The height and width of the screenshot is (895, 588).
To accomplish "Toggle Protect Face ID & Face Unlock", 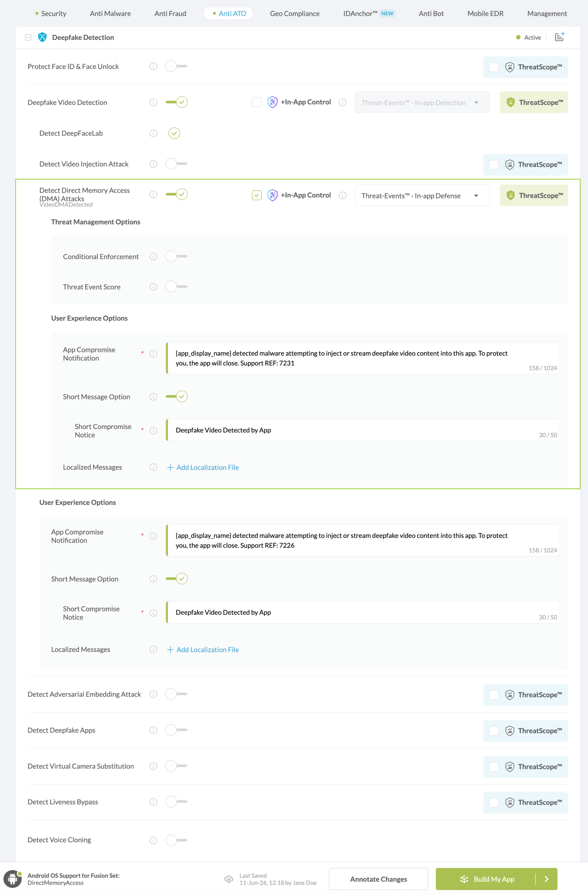I will coord(176,66).
